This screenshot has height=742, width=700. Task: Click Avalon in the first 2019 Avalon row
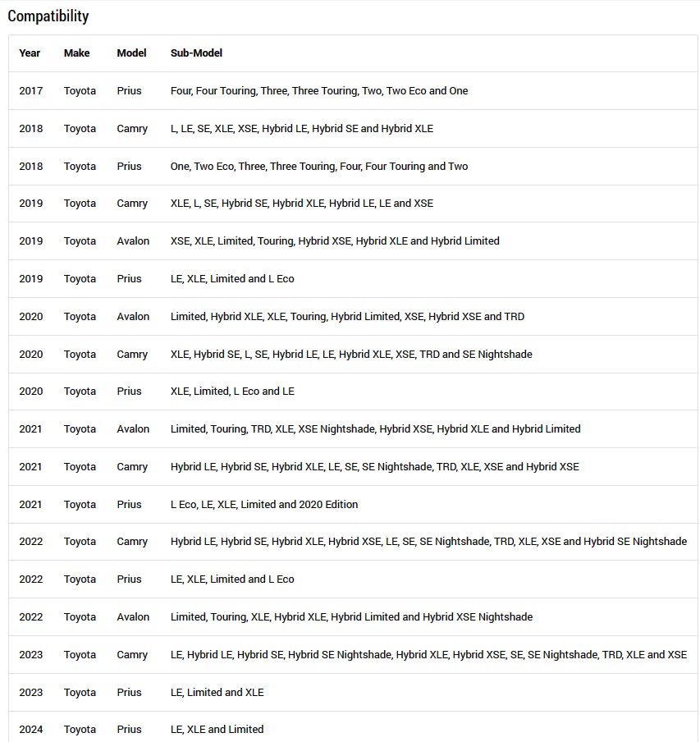coord(133,240)
